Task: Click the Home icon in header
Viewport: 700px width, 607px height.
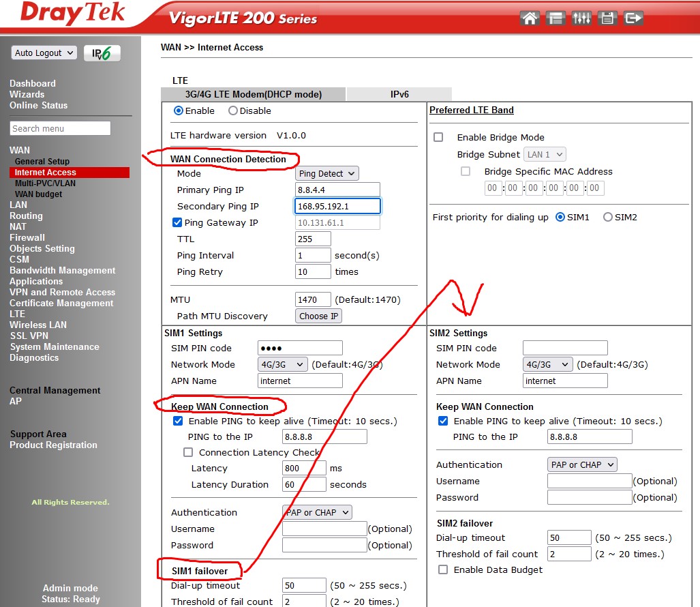Action: [530, 18]
